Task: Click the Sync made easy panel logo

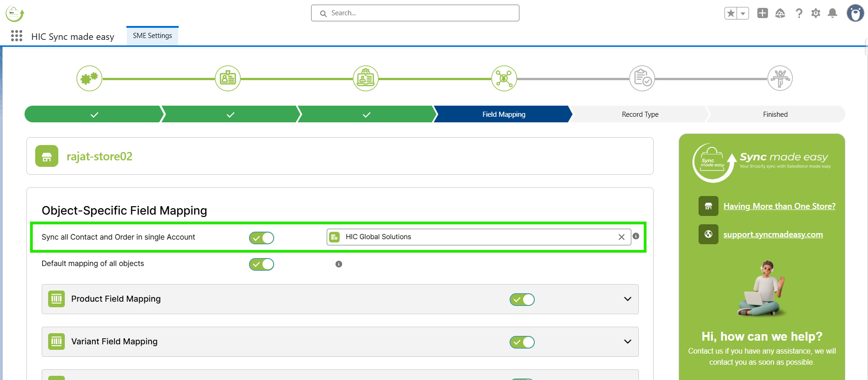Action: 762,162
